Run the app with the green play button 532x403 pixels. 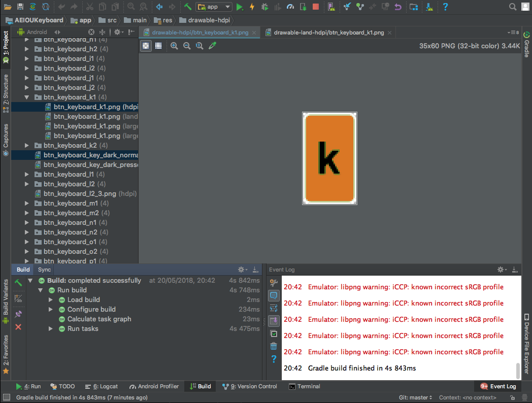pos(240,7)
